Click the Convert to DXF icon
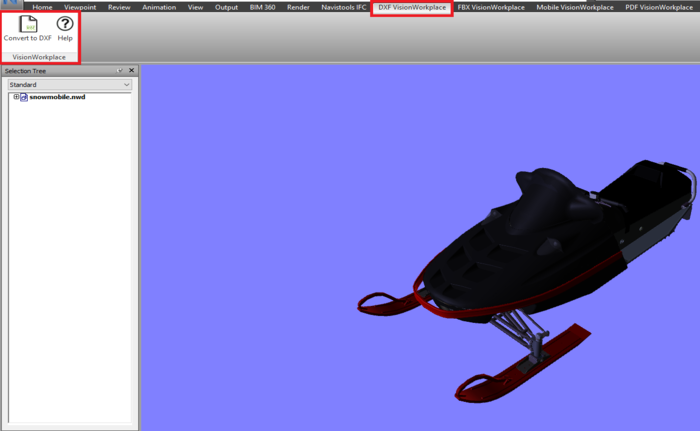Screen dimensions: 700x431 click(28, 24)
